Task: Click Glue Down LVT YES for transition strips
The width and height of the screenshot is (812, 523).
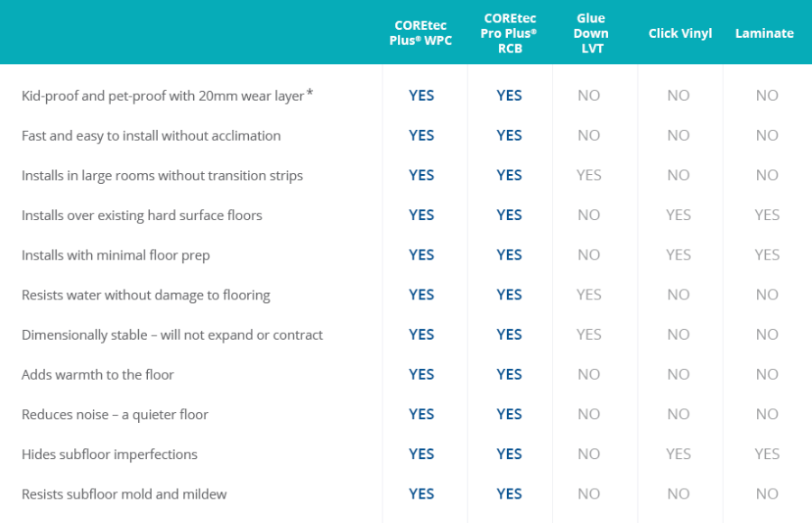Action: pos(589,175)
